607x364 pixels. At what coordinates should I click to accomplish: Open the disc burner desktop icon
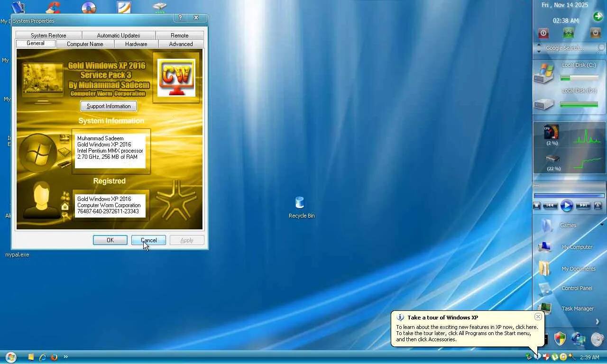(x=89, y=7)
